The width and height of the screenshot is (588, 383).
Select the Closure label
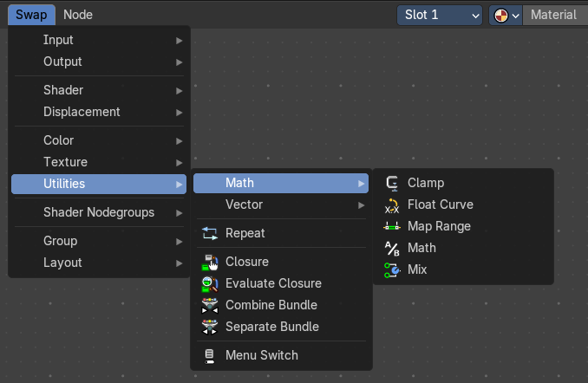click(x=247, y=262)
